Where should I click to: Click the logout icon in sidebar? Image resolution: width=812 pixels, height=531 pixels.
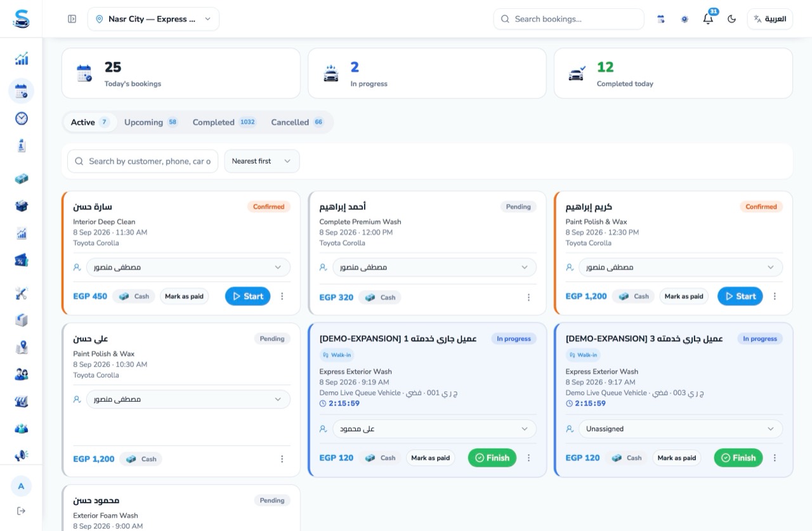click(21, 511)
